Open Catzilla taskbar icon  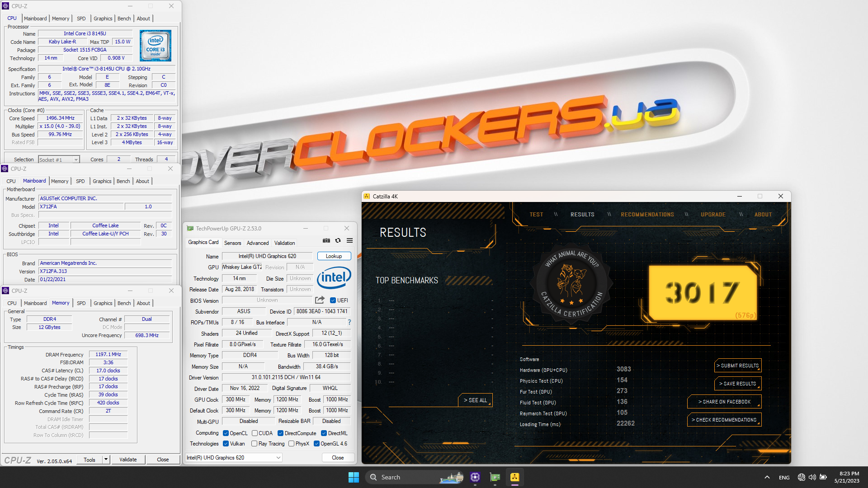[515, 477]
